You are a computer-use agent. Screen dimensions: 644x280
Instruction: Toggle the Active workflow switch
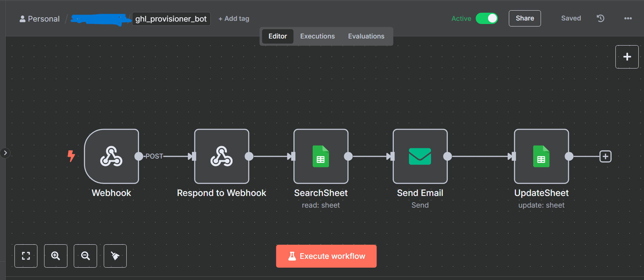click(487, 18)
